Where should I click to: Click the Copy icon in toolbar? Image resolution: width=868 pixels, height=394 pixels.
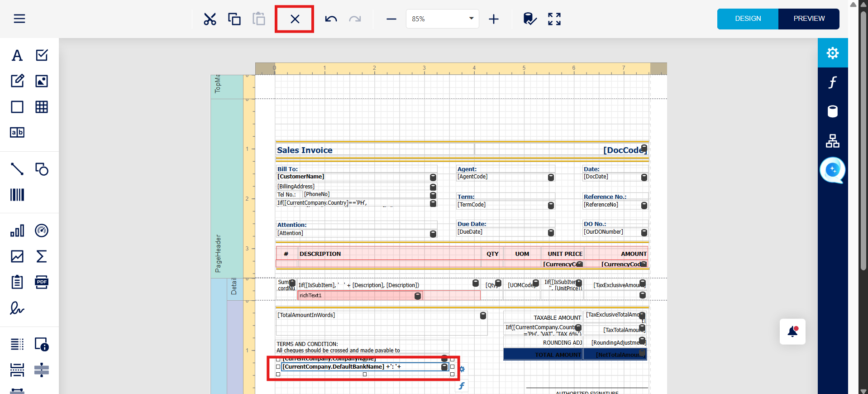[234, 19]
